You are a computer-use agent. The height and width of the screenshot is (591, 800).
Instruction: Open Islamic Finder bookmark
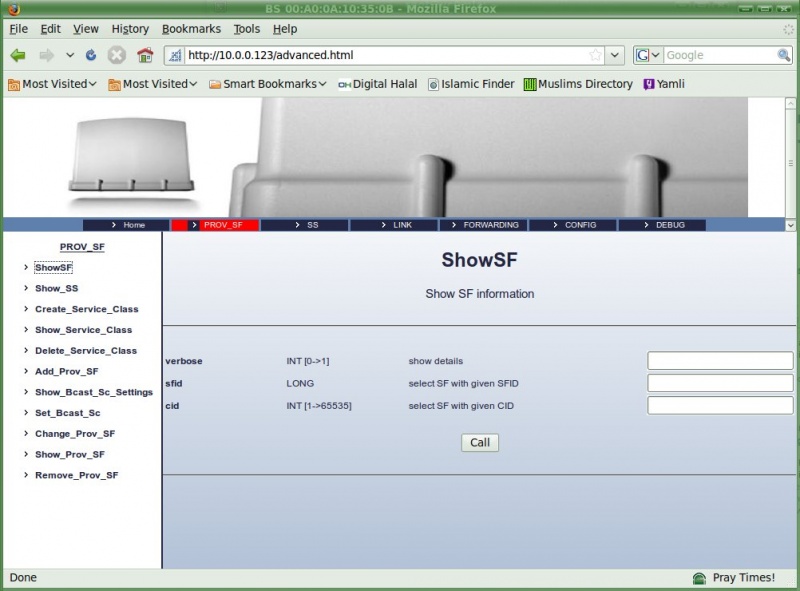(471, 84)
